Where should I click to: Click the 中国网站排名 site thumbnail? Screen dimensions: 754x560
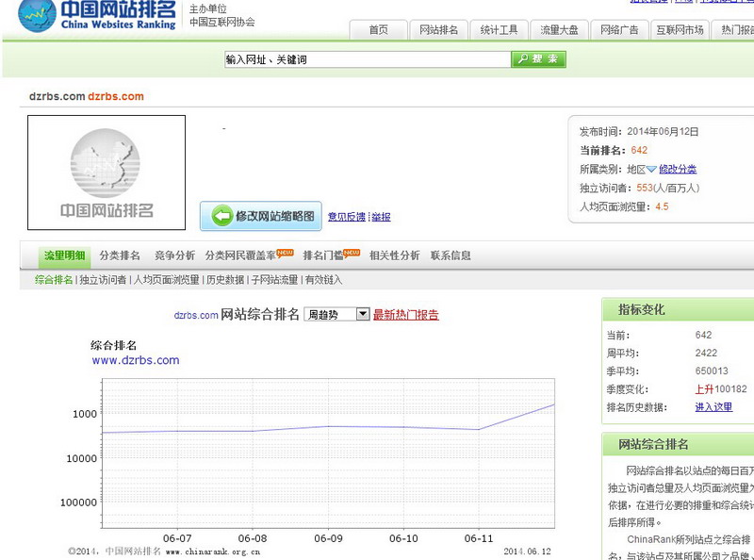pos(107,173)
